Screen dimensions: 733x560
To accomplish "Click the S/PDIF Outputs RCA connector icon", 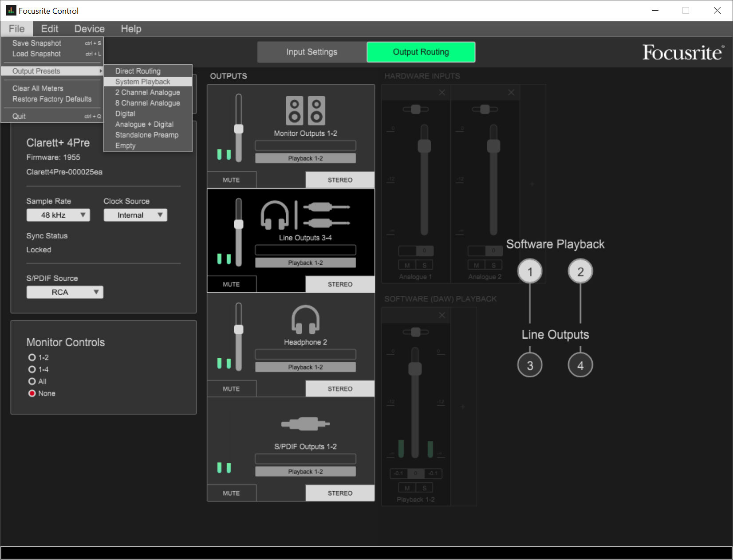I will (305, 424).
